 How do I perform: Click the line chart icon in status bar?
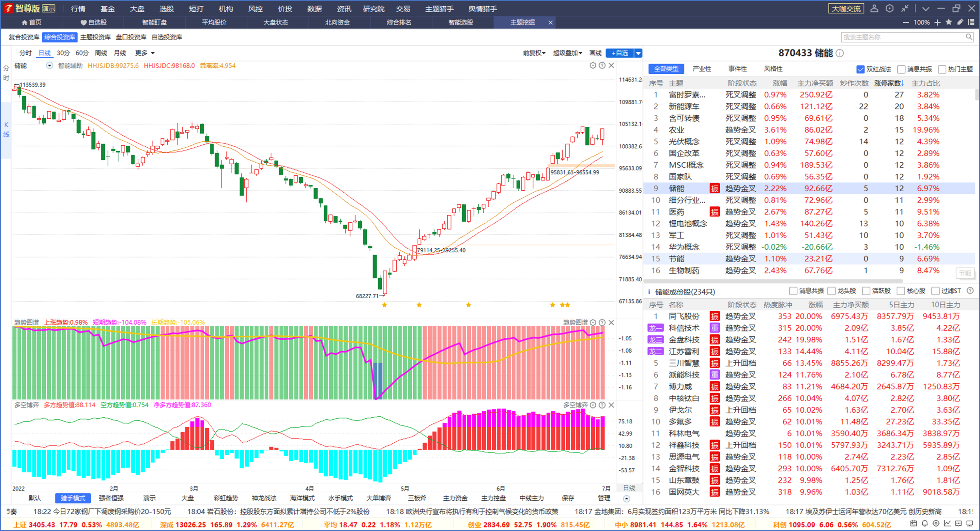coord(947,524)
